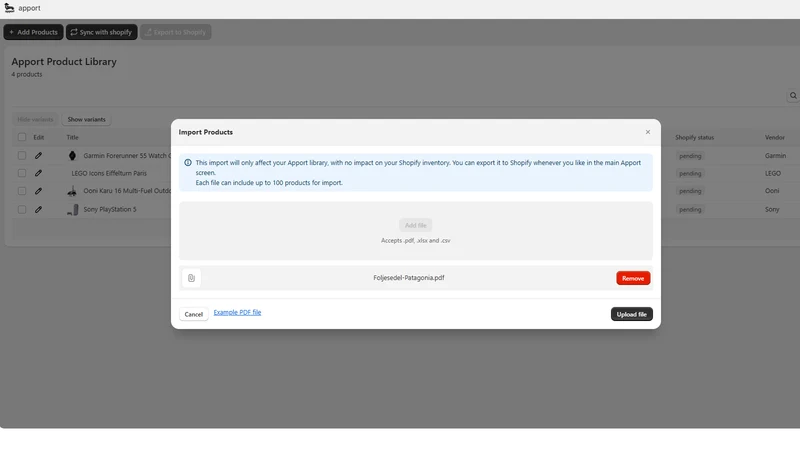Remove the Foljesedel-Patagonia.pdf file
This screenshot has height=450, width=800.
click(x=633, y=278)
